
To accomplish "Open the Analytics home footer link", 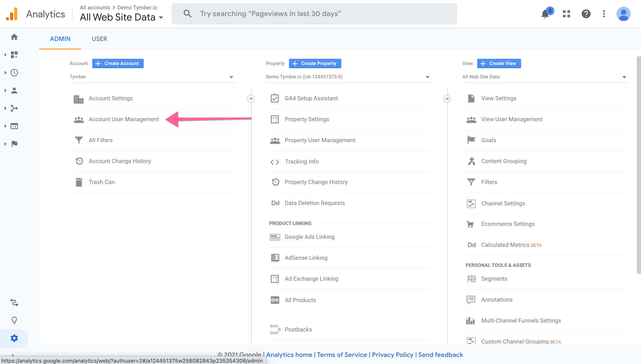I will [289, 355].
